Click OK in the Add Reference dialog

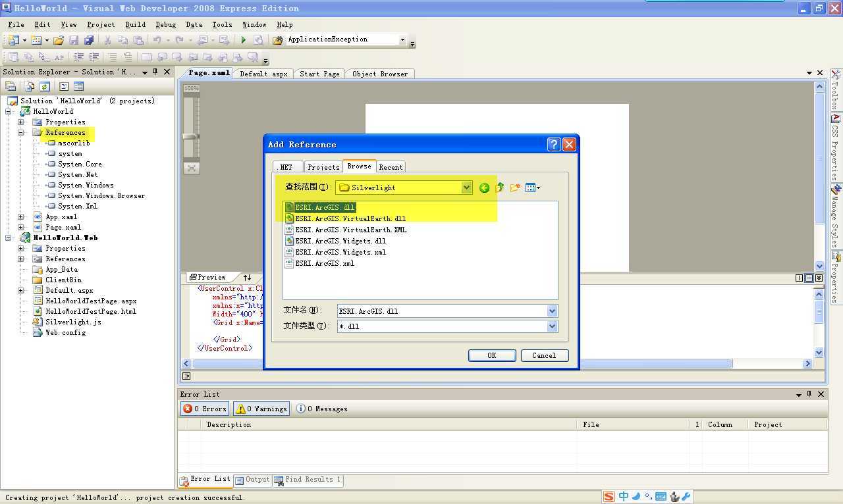tap(491, 355)
